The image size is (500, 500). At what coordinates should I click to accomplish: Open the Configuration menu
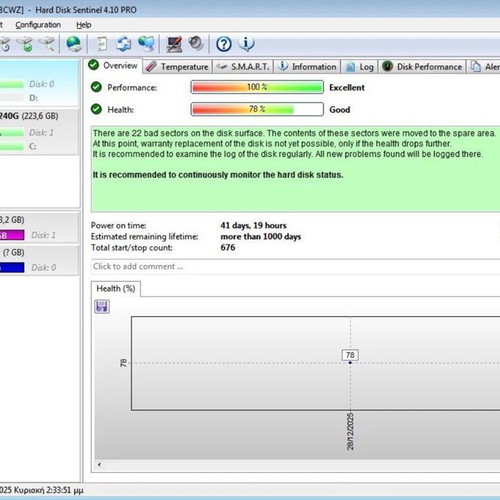coord(38,25)
